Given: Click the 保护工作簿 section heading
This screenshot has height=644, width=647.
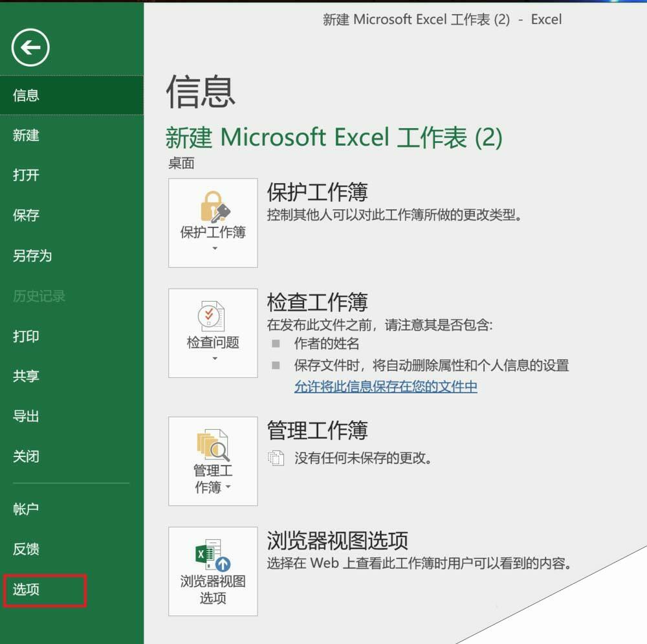Looking at the screenshot, I should pos(317,192).
